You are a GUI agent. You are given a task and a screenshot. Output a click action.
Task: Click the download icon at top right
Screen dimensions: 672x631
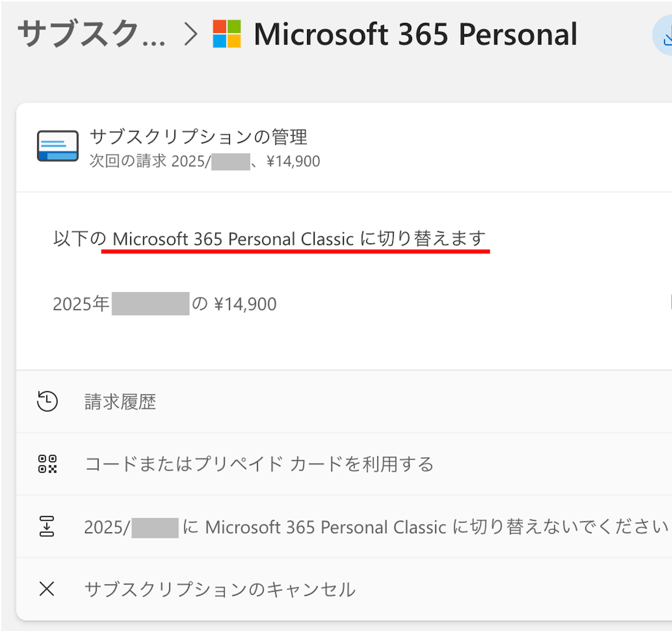pos(665,36)
